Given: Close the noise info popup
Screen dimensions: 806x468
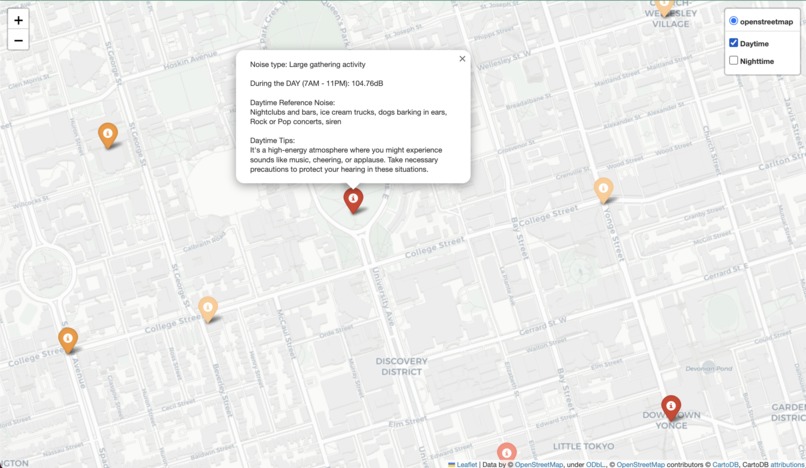Looking at the screenshot, I should [x=462, y=59].
